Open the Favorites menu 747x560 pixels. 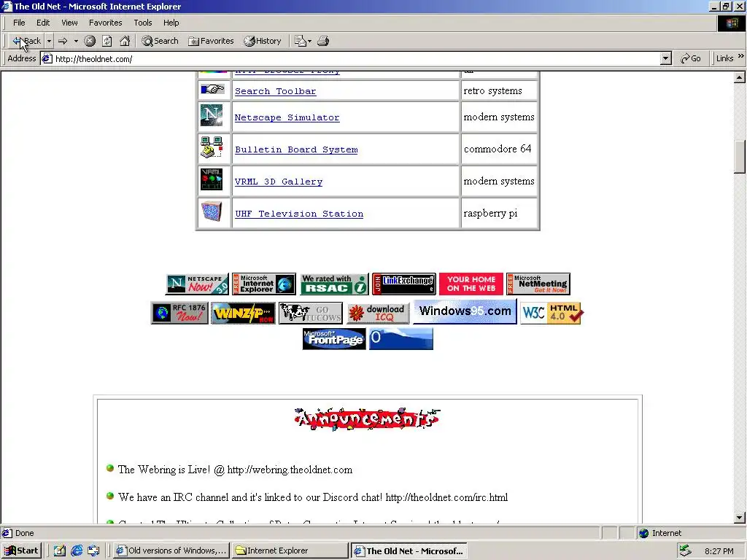(x=105, y=23)
